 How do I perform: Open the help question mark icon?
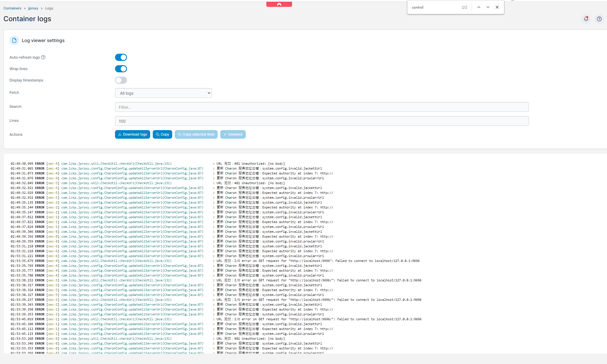tap(599, 19)
